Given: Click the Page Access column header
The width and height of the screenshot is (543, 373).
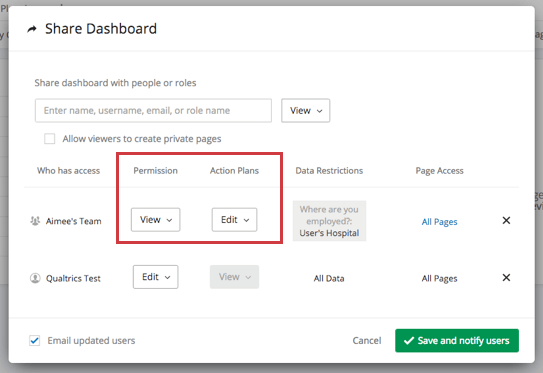Looking at the screenshot, I should (439, 171).
